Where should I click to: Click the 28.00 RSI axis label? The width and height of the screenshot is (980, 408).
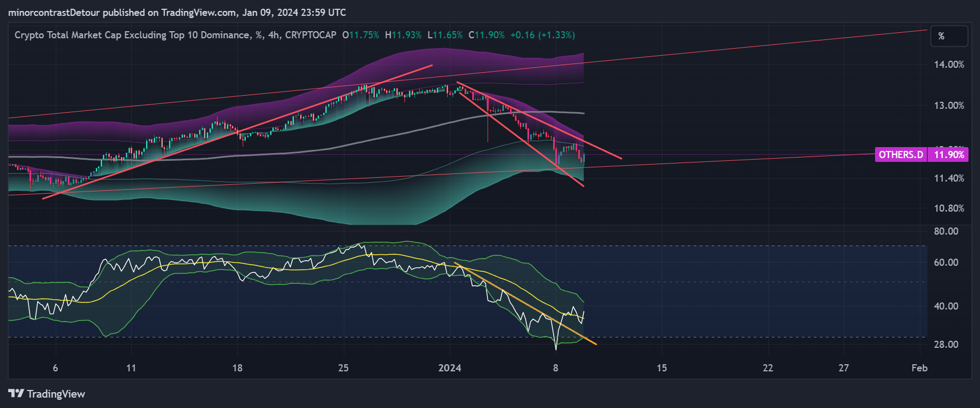(x=946, y=345)
